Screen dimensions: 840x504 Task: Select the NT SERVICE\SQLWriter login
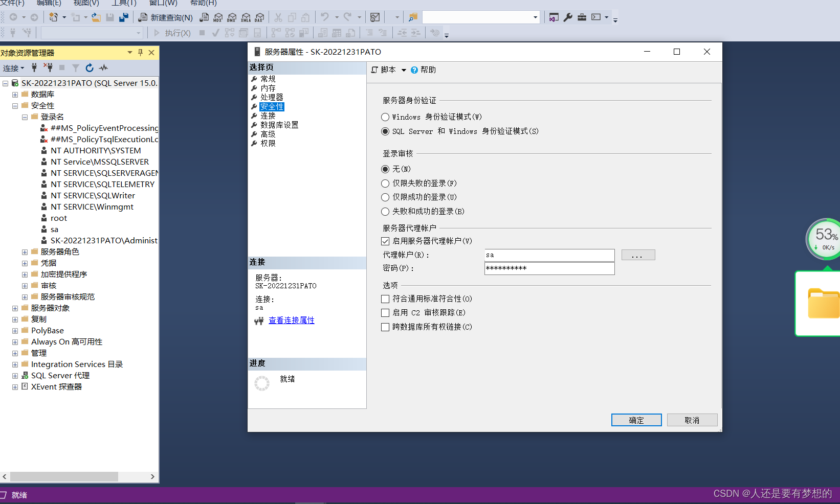tap(93, 196)
